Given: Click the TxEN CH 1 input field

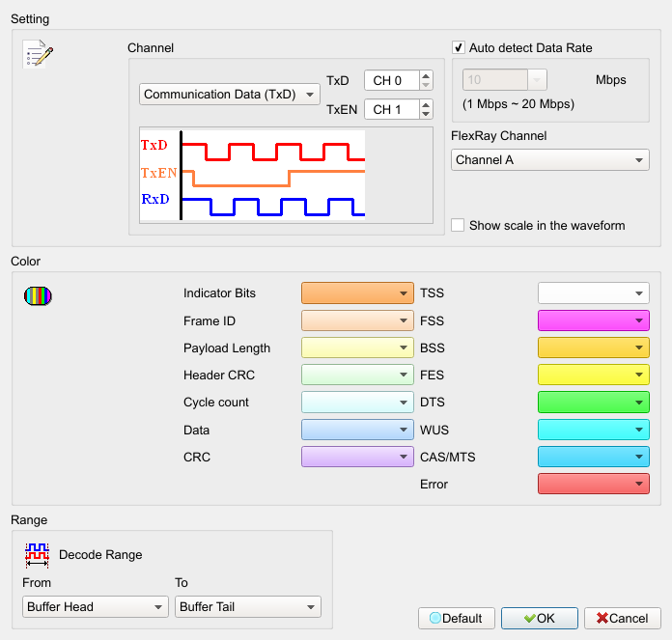Looking at the screenshot, I should (x=392, y=109).
